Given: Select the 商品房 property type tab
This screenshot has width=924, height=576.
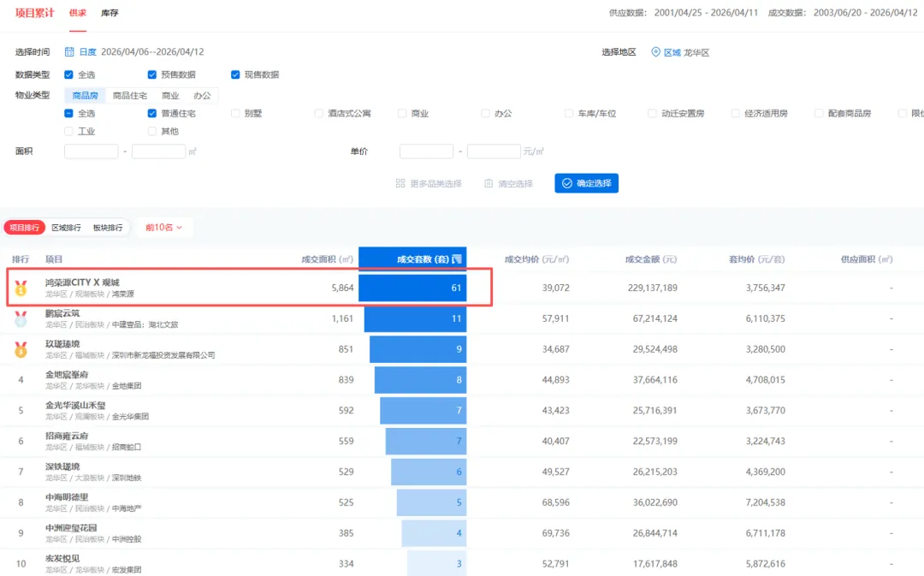Looking at the screenshot, I should (x=85, y=96).
